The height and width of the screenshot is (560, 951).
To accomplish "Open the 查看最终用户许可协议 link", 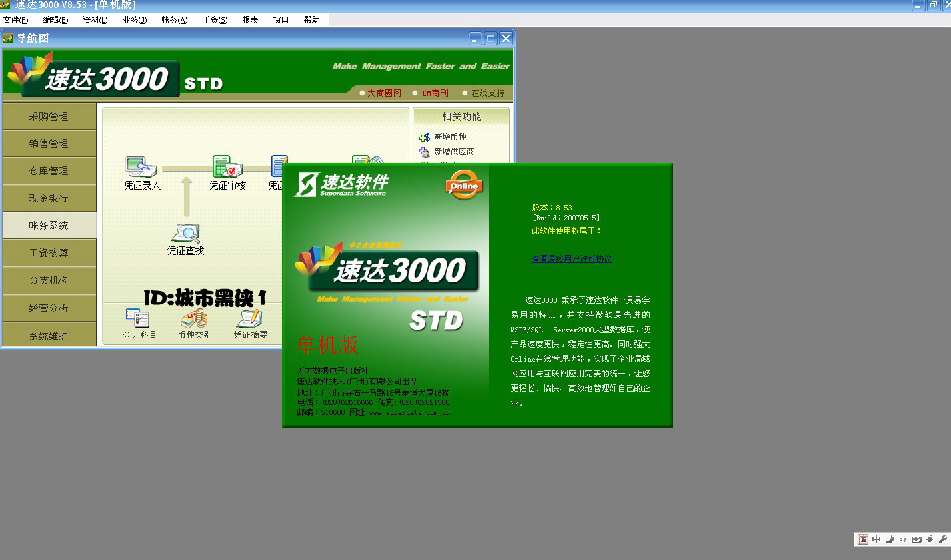I will [572, 259].
